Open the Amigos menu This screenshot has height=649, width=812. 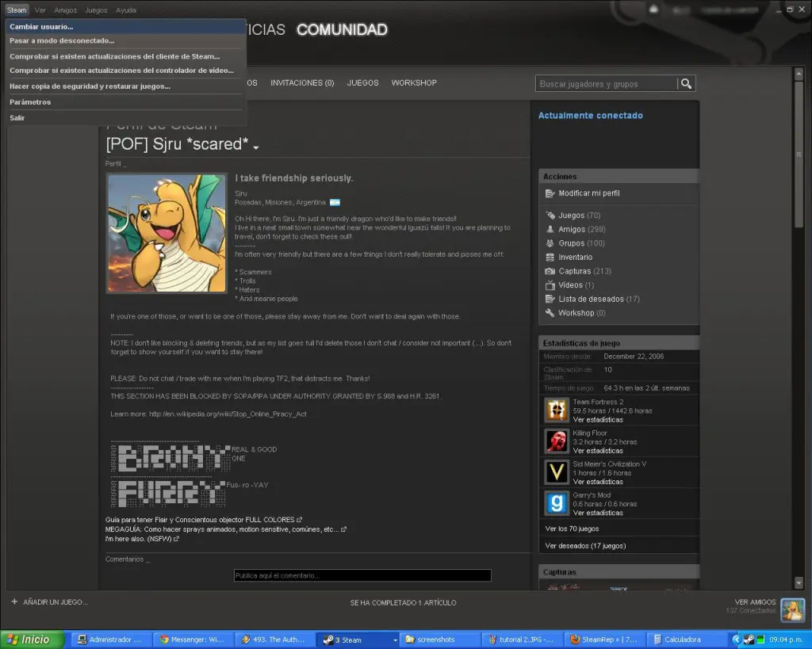pyautogui.click(x=65, y=10)
